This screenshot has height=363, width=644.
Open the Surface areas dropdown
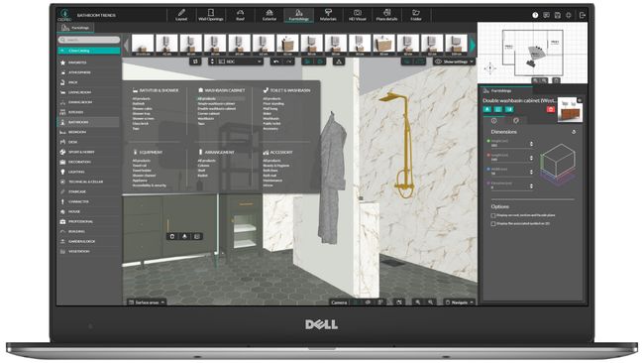[147, 302]
